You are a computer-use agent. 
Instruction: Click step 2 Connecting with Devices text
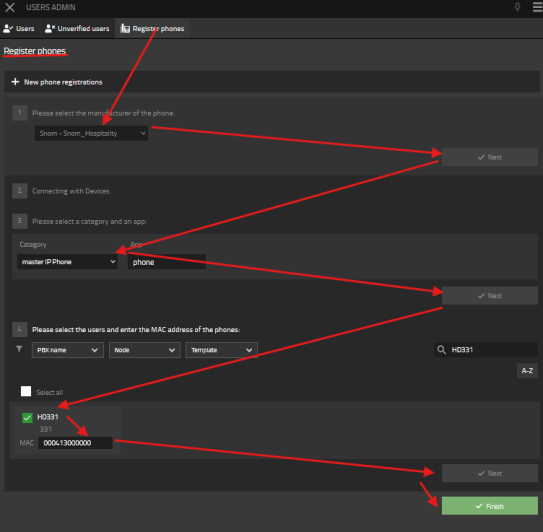pos(71,191)
